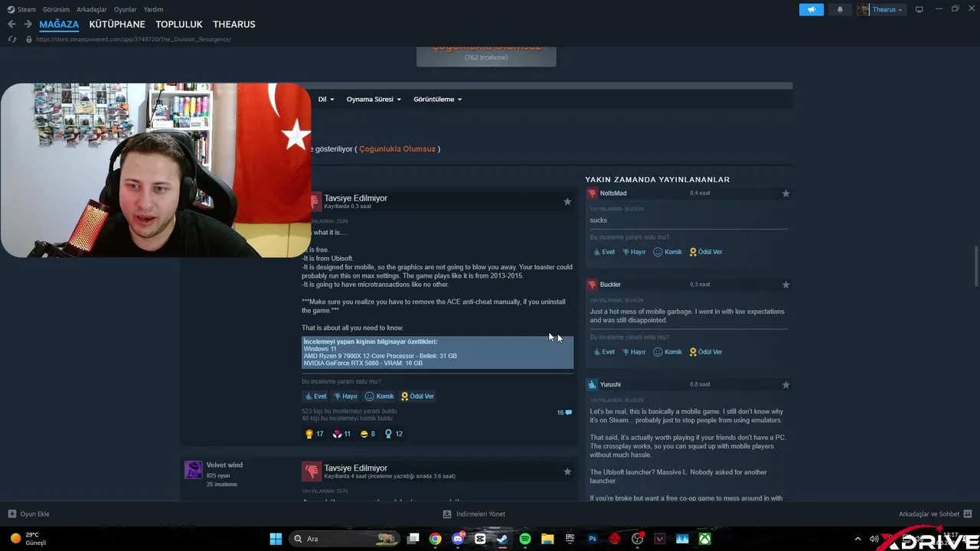
Task: Click the store URL address bar
Action: (133, 39)
